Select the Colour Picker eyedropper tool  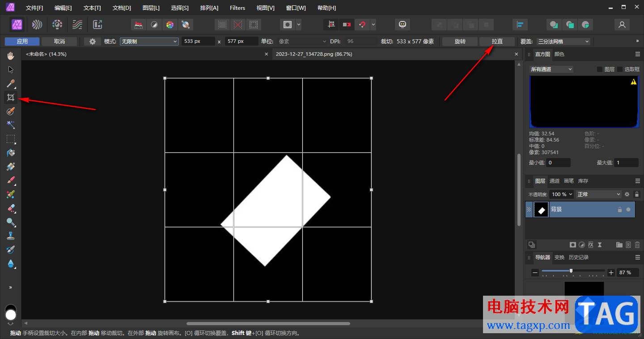coord(11,84)
